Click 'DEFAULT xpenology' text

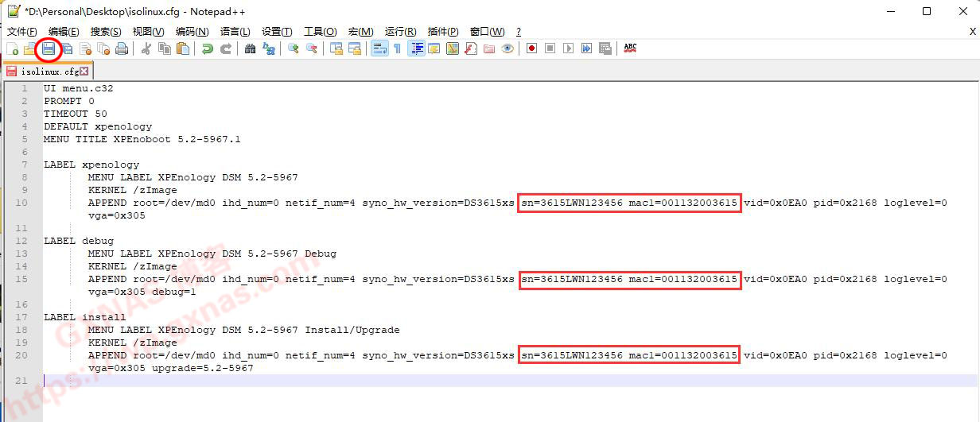point(98,126)
